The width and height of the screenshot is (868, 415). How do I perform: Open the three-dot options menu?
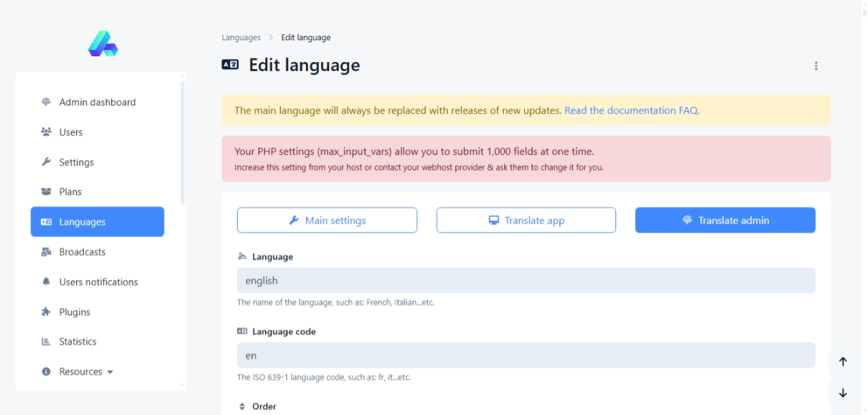816,66
